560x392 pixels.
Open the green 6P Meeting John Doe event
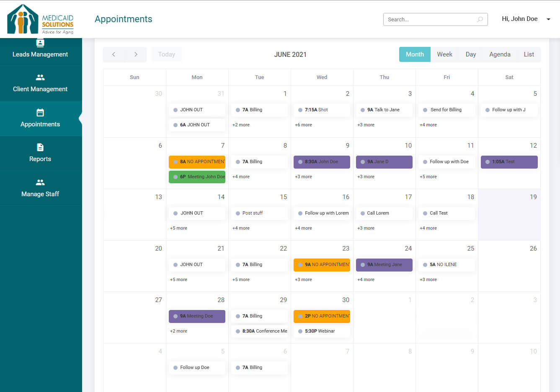197,177
